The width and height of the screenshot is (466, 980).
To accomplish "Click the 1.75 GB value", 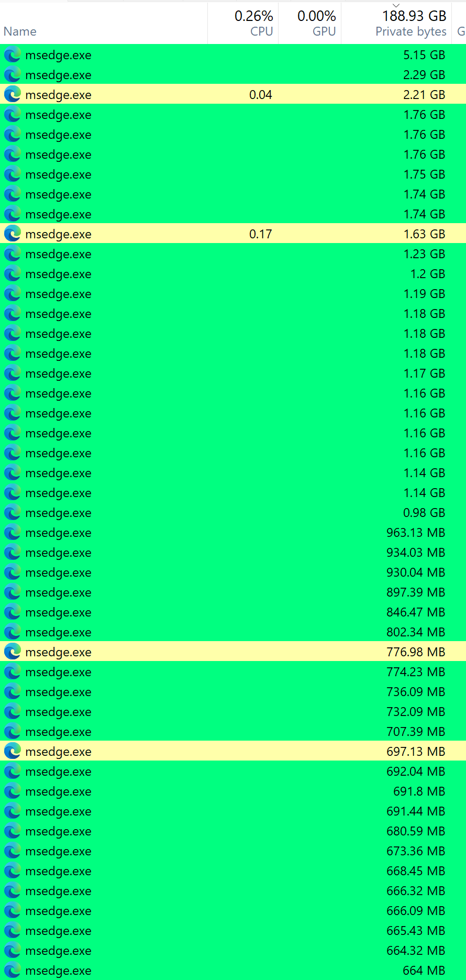I will [x=424, y=174].
